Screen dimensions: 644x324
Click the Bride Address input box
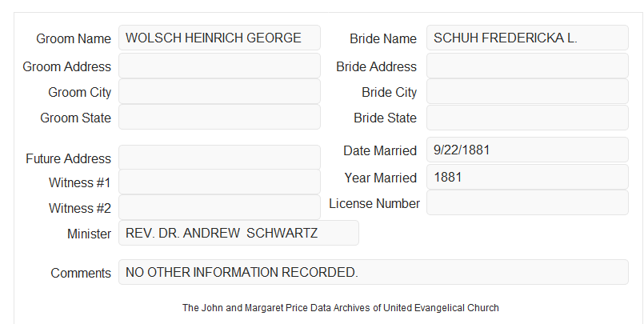527,66
